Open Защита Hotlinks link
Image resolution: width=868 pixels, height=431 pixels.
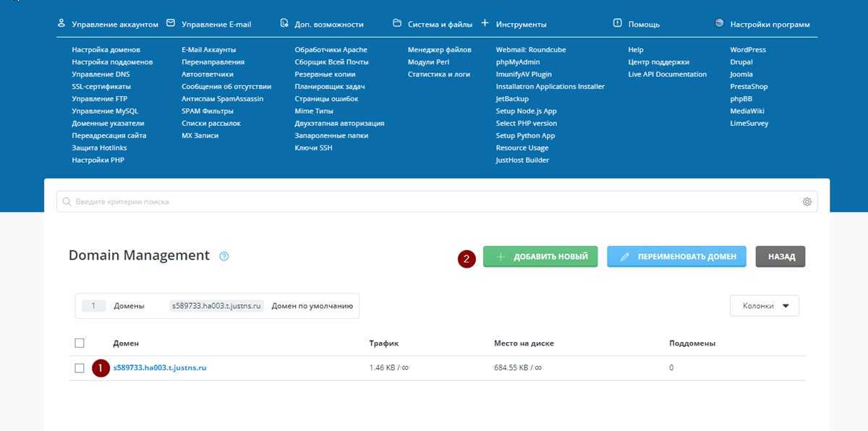pyautogui.click(x=100, y=148)
